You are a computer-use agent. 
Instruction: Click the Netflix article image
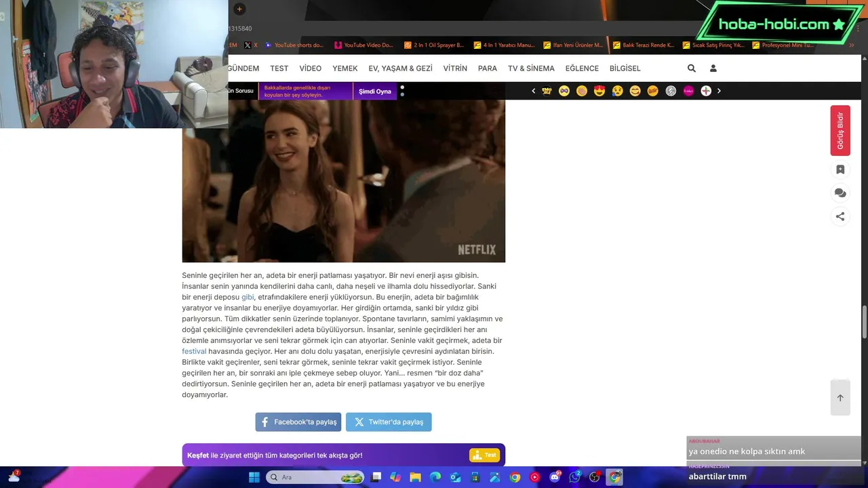(343, 181)
